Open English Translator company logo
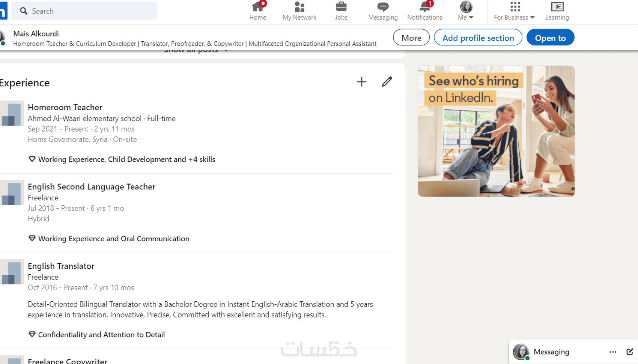Viewport: 638px width, 364px height. click(12, 272)
